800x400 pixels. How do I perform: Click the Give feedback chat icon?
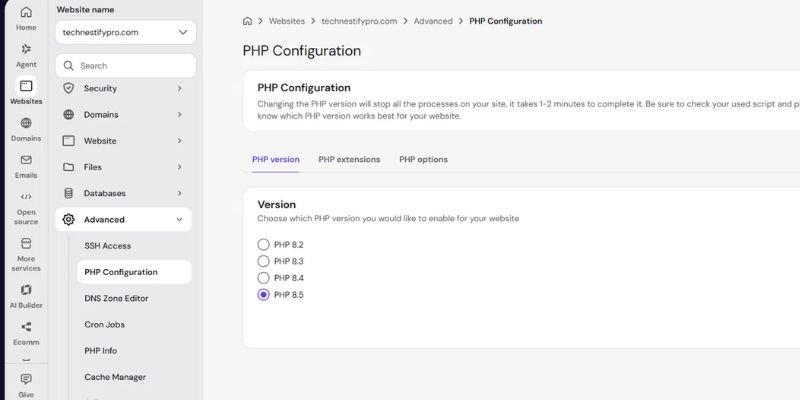coord(26,379)
